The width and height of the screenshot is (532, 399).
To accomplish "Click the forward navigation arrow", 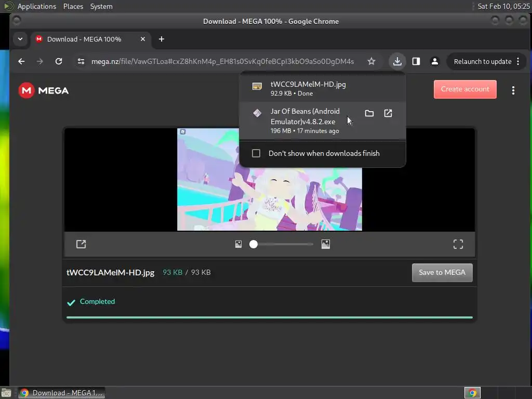I will point(39,61).
